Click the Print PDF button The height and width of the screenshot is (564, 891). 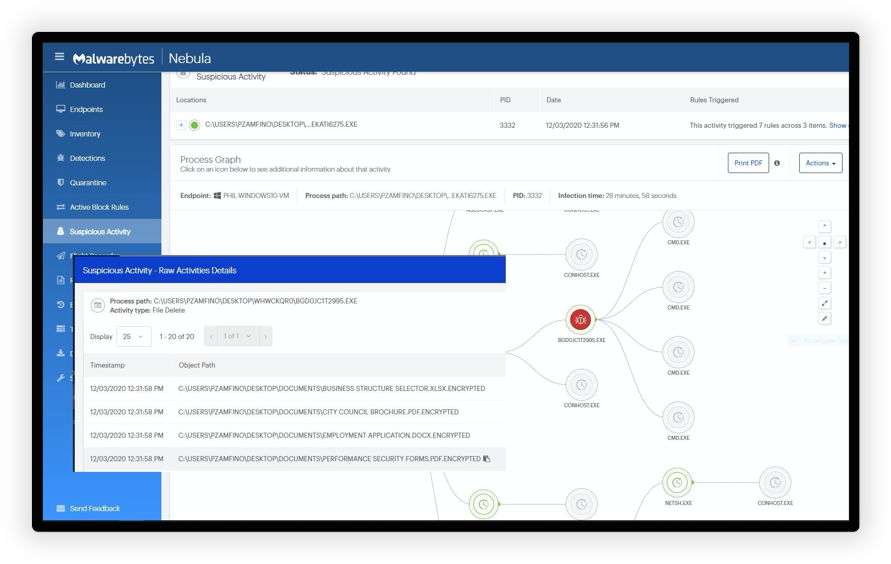pos(747,163)
